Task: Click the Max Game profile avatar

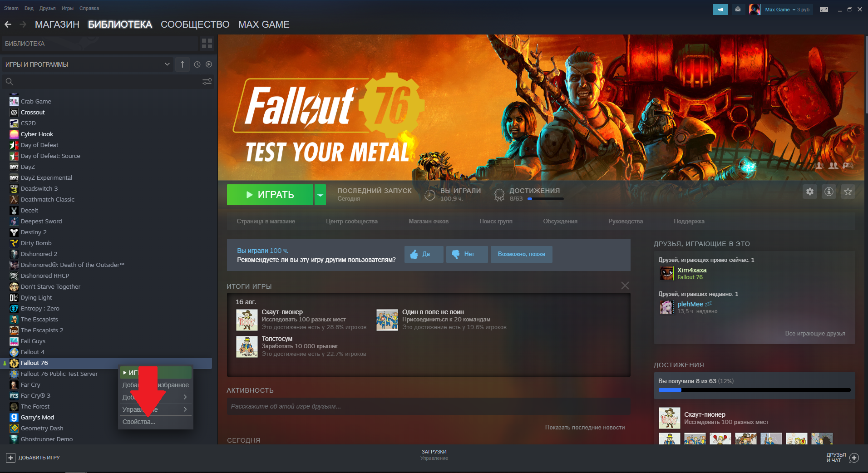Action: 755,10
